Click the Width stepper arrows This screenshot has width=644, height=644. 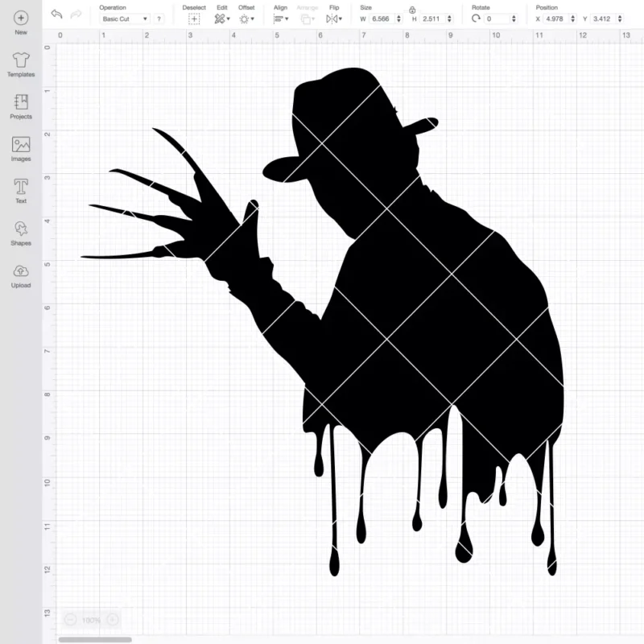[x=398, y=19]
